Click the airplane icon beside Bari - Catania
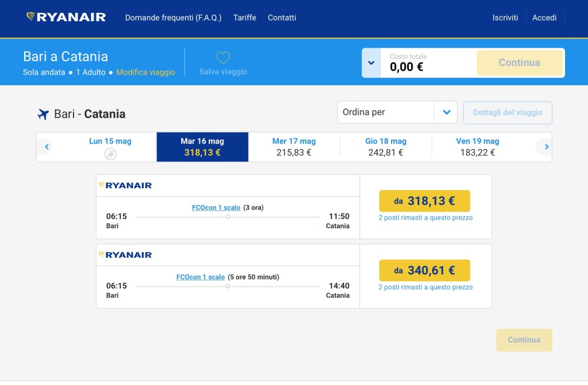Image resolution: width=588 pixels, height=385 pixels. [x=43, y=114]
